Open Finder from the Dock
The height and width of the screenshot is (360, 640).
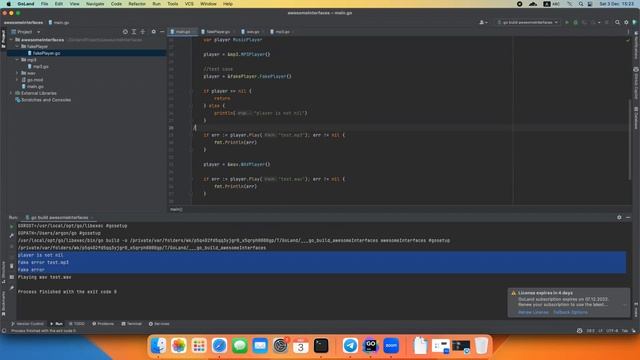tap(158, 346)
